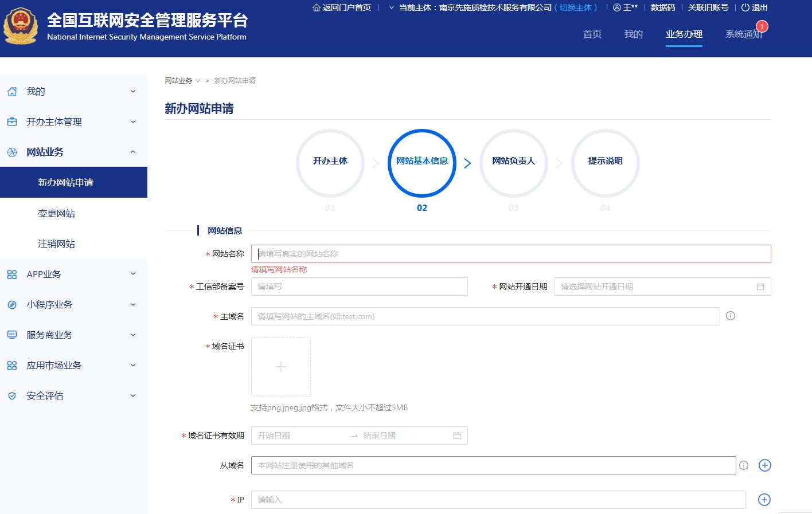Click the 系统通知 notification badge
This screenshot has width=812, height=514.
[x=762, y=26]
